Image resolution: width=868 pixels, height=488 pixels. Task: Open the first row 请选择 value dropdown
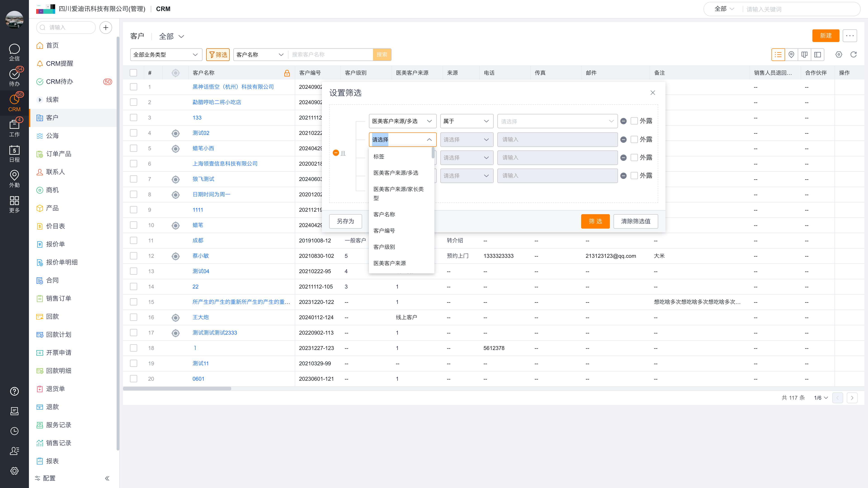(x=557, y=121)
